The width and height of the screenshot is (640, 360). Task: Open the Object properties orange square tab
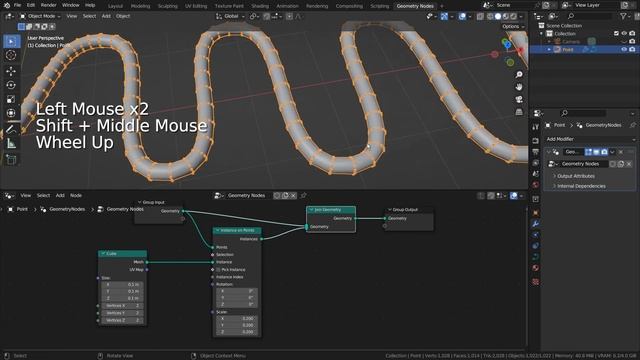click(536, 213)
